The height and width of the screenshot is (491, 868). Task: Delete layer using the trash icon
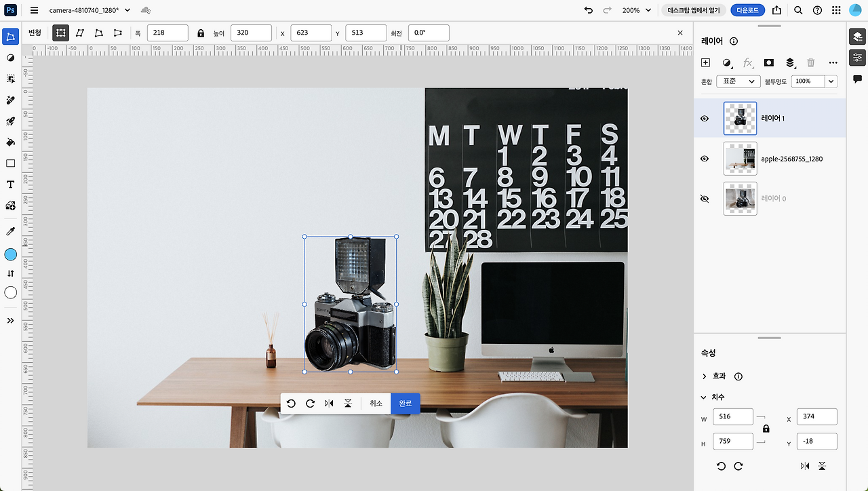[811, 62]
